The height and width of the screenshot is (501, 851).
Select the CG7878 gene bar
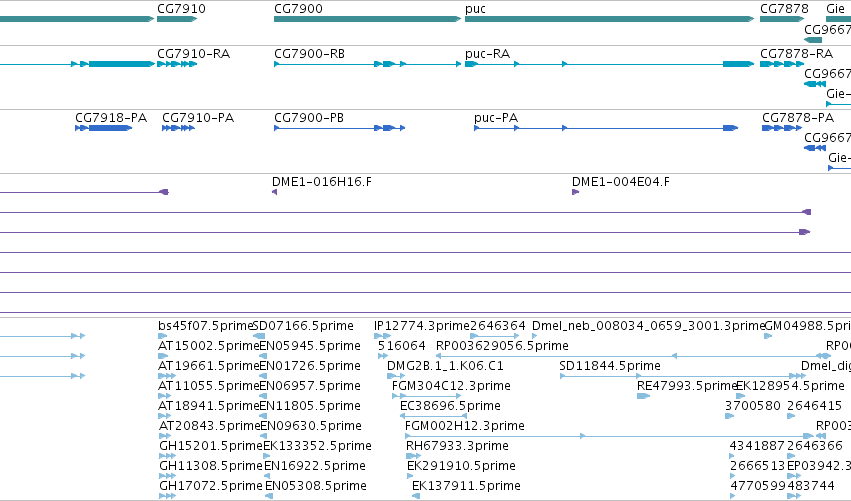coord(780,19)
